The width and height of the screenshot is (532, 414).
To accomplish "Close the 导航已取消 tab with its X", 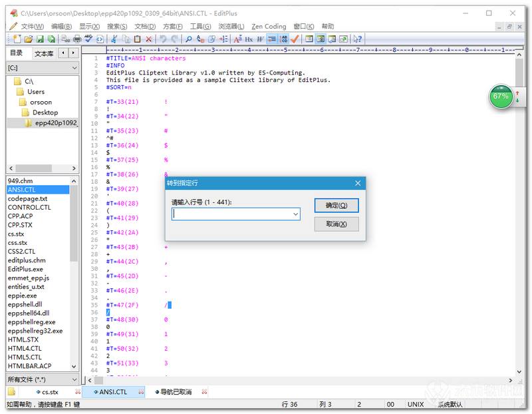I will 204,392.
